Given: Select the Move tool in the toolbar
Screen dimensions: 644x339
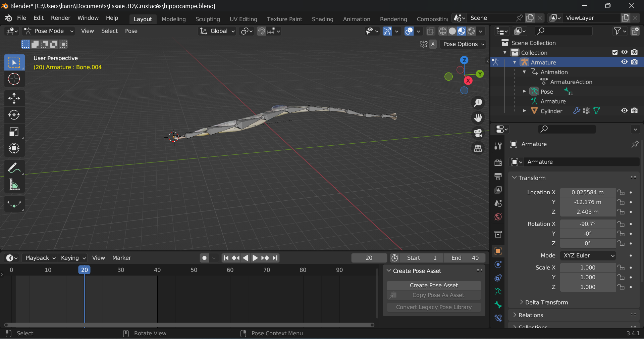Looking at the screenshot, I should (x=14, y=98).
